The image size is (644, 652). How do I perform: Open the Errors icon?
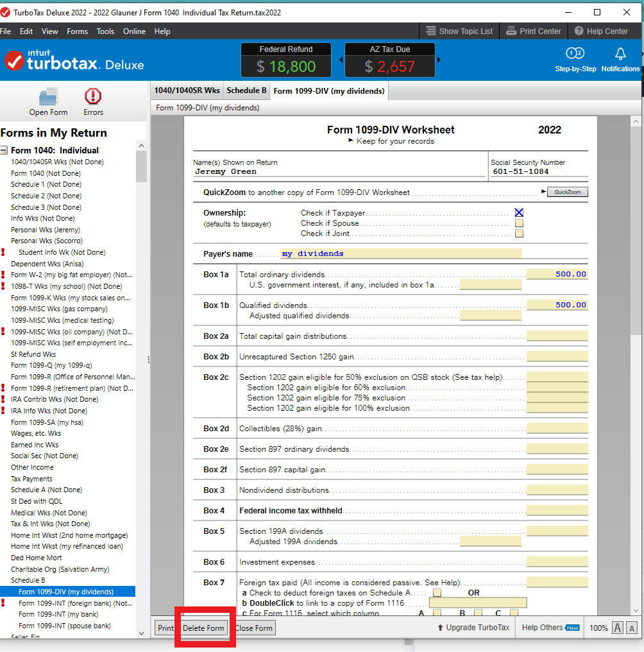point(93,102)
